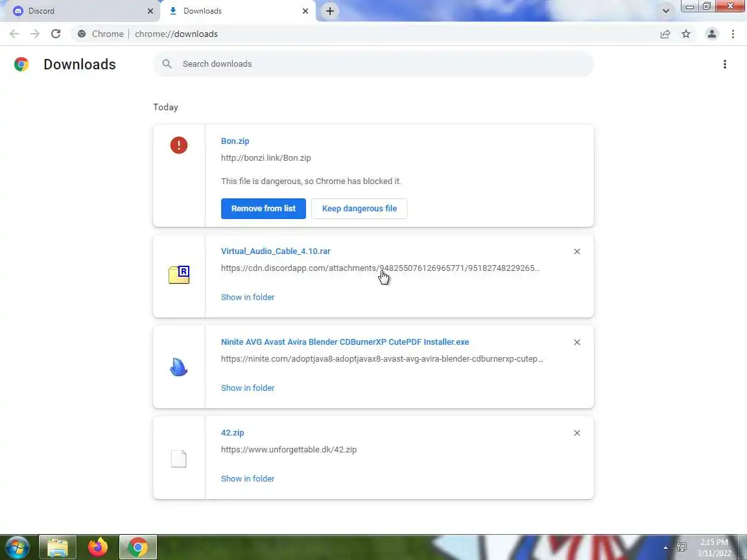This screenshot has width=747, height=560.
Task: Click the red danger warning icon
Action: (179, 145)
